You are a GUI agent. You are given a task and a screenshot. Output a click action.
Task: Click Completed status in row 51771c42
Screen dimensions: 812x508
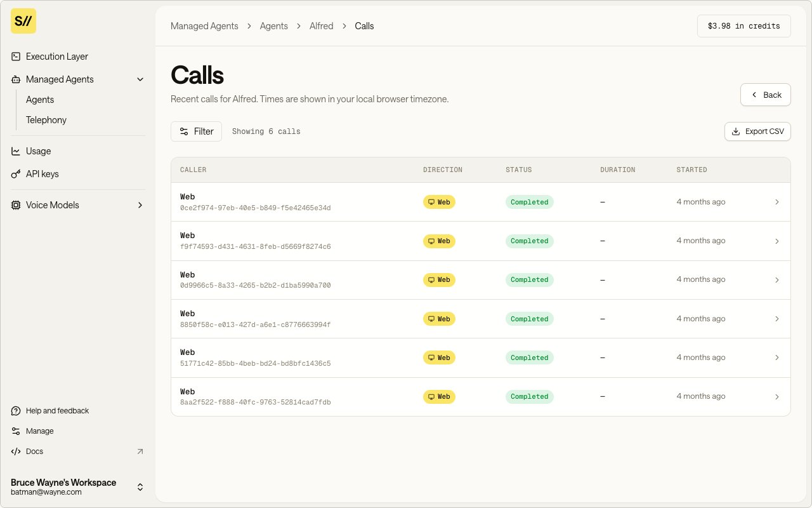pyautogui.click(x=530, y=358)
